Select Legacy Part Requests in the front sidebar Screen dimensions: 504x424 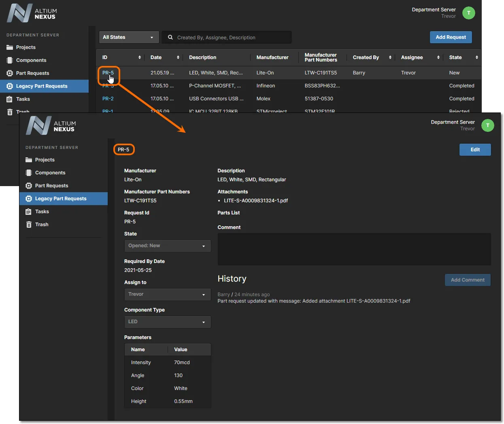[60, 199]
